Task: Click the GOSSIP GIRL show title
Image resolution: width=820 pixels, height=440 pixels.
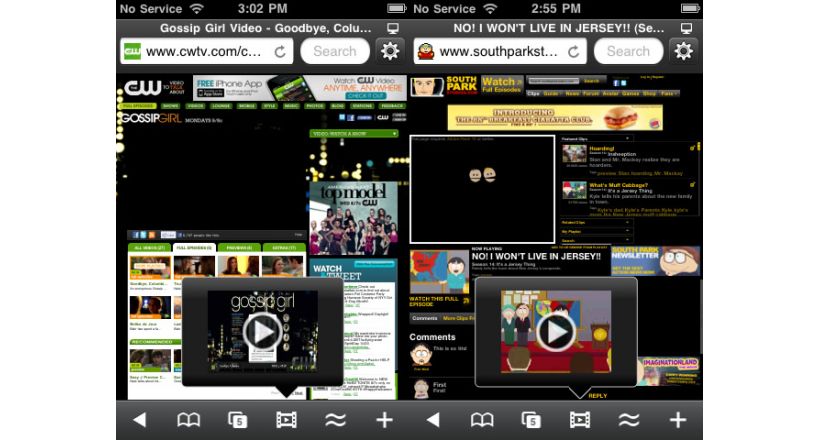Action: [x=152, y=119]
